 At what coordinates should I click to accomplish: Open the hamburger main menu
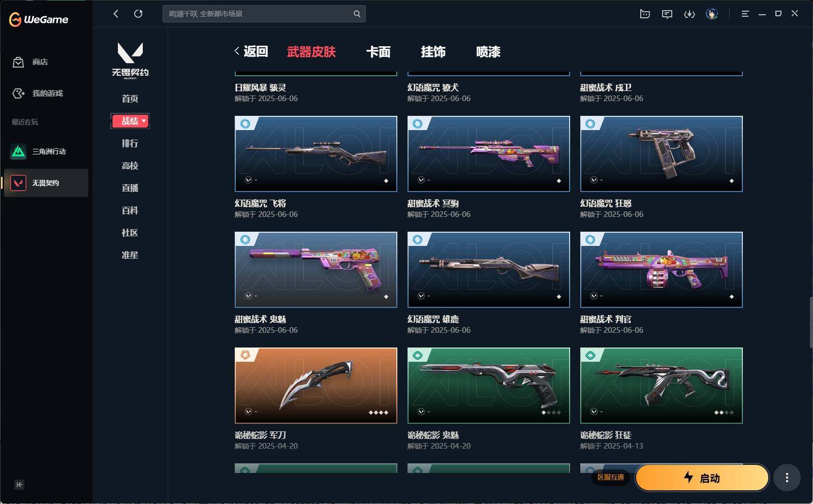[745, 14]
